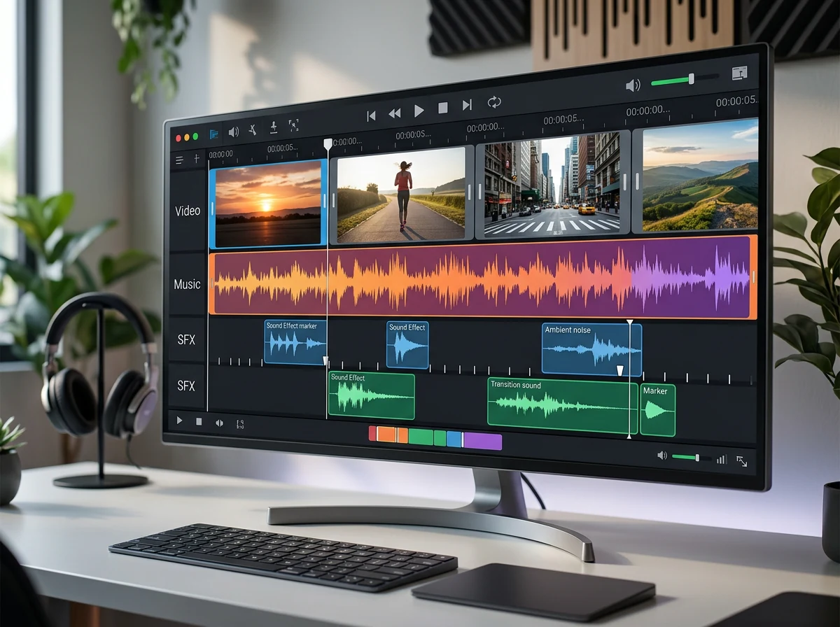This screenshot has height=627, width=840.
Task: Adjust the bottom-right green volume slider
Action: tap(691, 458)
